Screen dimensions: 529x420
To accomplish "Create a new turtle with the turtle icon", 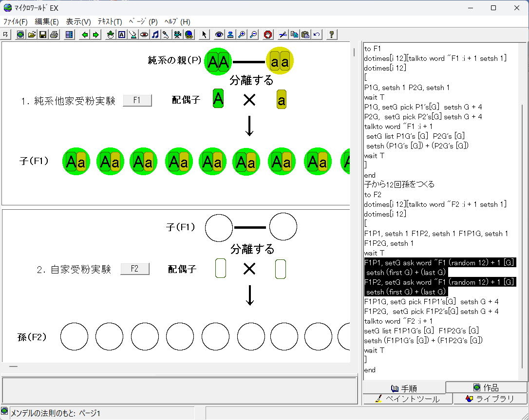I will 110,35.
